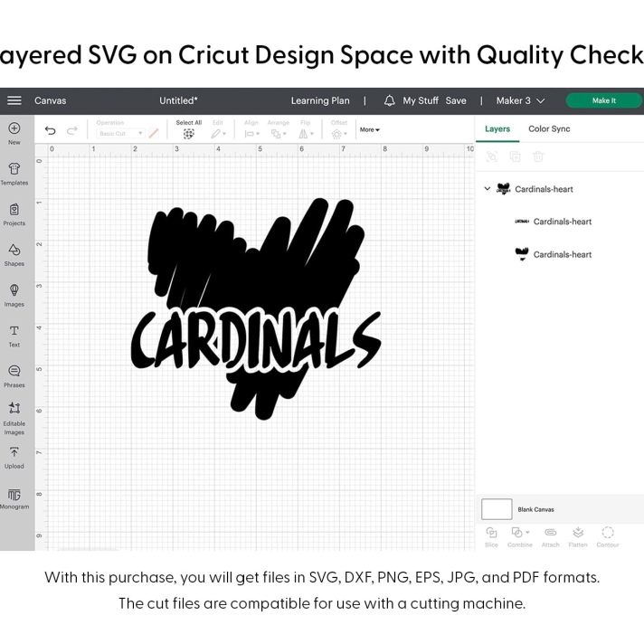Undo the last action
Viewport: 644px width, 644px height.
tap(50, 130)
